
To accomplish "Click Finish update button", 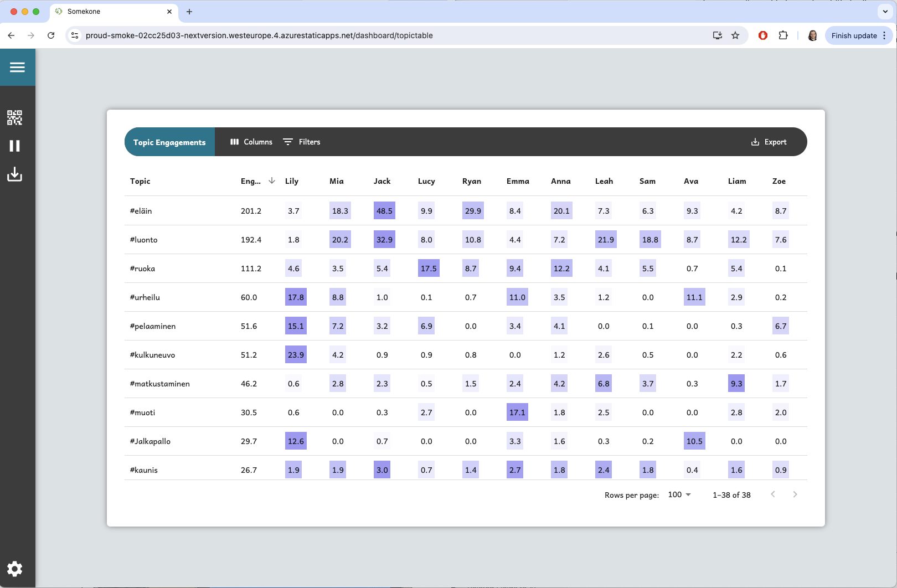I will pos(854,35).
